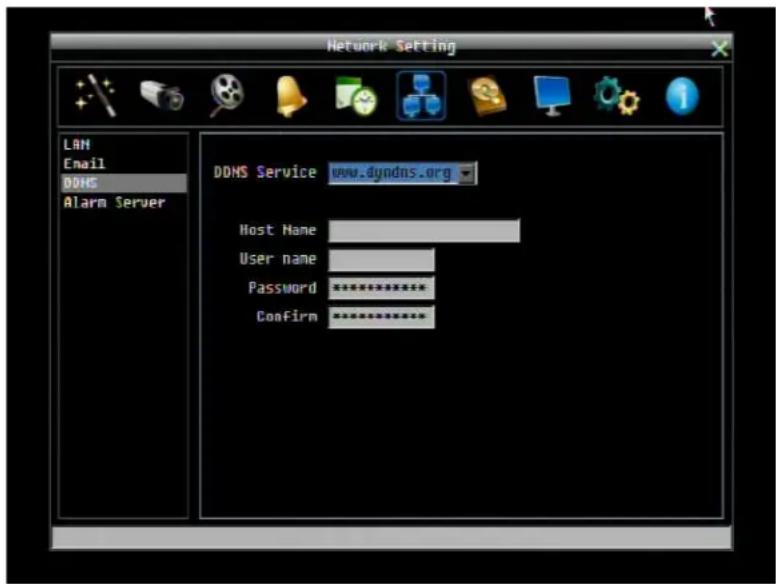
Task: Open system settings gears icon
Action: click(x=617, y=96)
